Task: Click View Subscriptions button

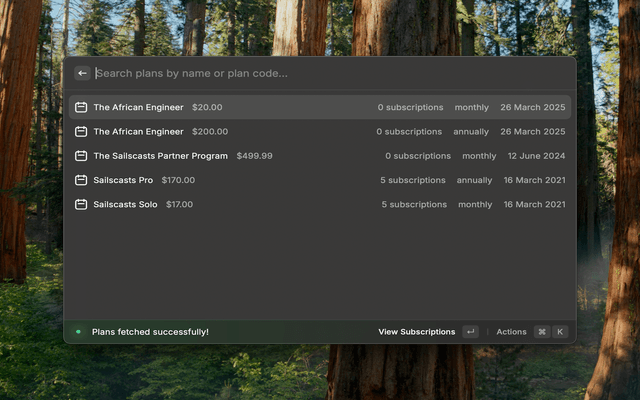Action: pos(416,332)
